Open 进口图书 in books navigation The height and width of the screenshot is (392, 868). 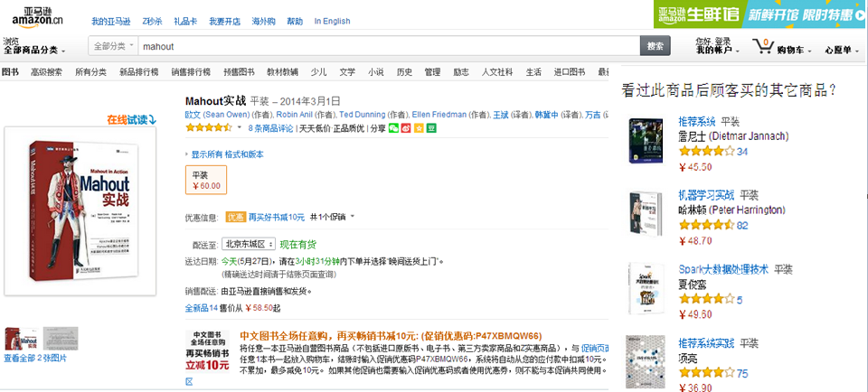570,72
